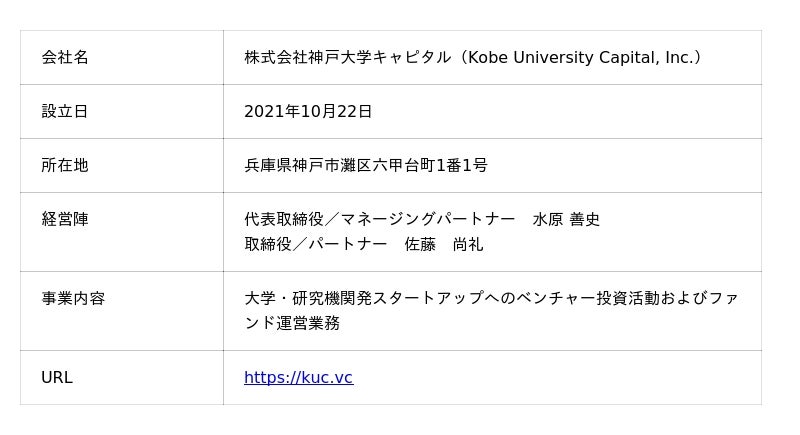Screen dimensions: 800x435
Task: Click the 経営陣 row label
Action: click(x=65, y=219)
